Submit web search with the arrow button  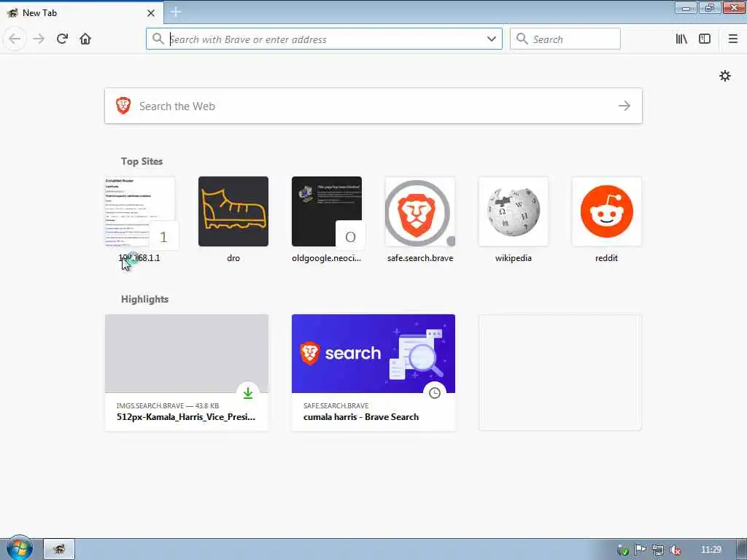(x=624, y=106)
